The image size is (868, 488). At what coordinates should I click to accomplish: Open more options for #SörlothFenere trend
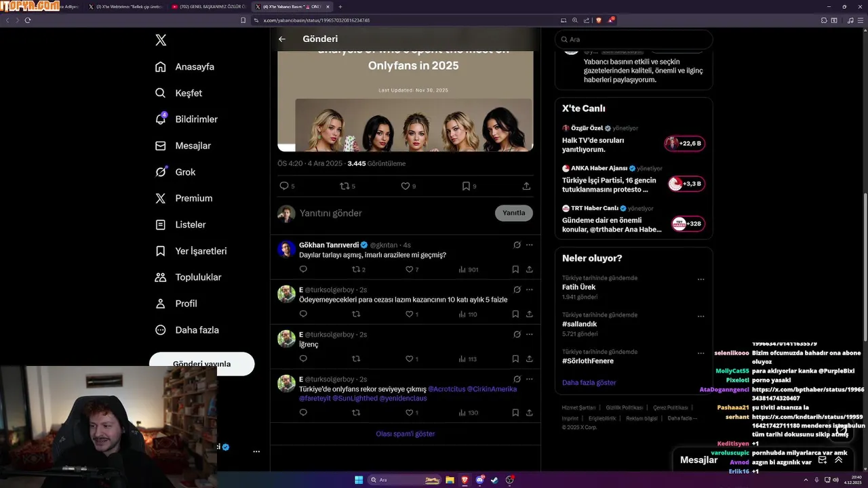[701, 353]
